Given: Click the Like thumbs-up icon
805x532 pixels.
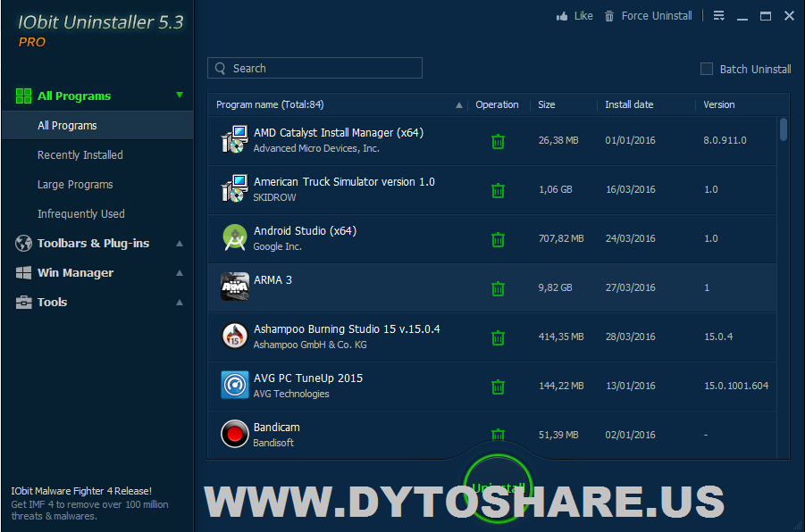Looking at the screenshot, I should tap(562, 16).
